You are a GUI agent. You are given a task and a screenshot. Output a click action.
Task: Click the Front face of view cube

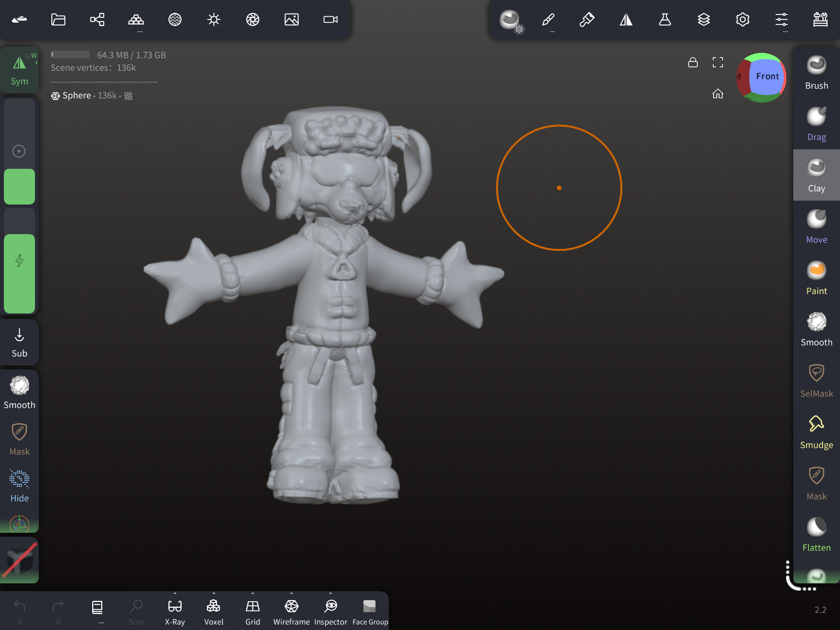(766, 76)
